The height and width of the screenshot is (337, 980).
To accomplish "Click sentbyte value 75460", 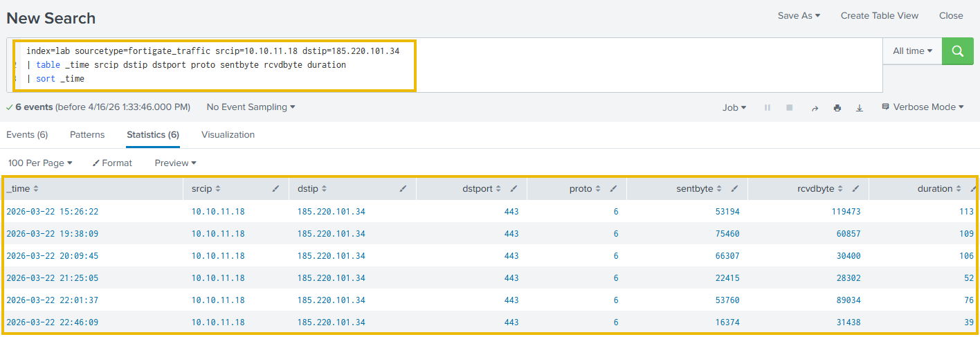I will [x=727, y=234].
